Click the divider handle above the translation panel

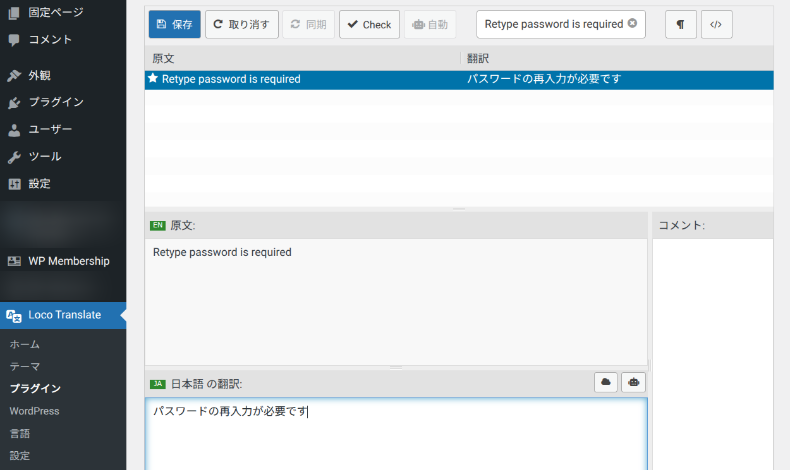point(396,368)
